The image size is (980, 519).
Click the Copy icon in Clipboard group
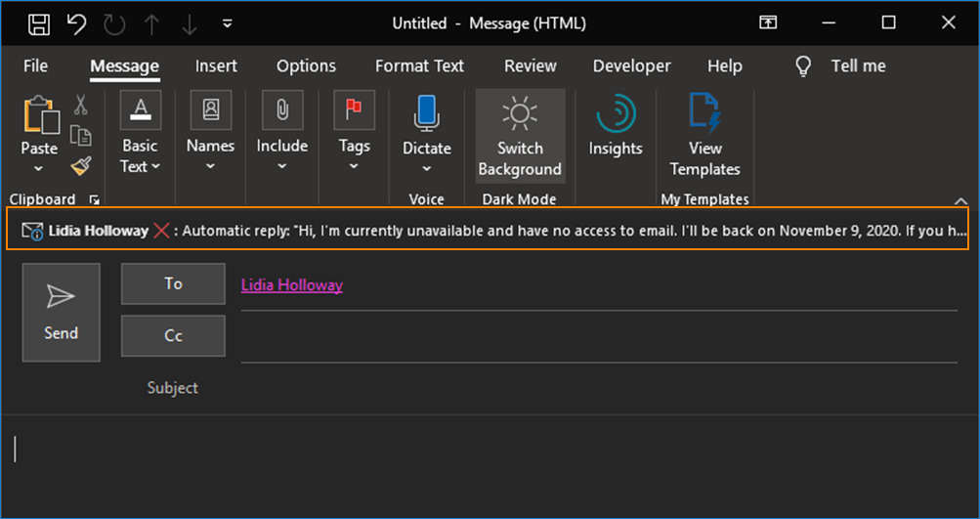tap(81, 135)
